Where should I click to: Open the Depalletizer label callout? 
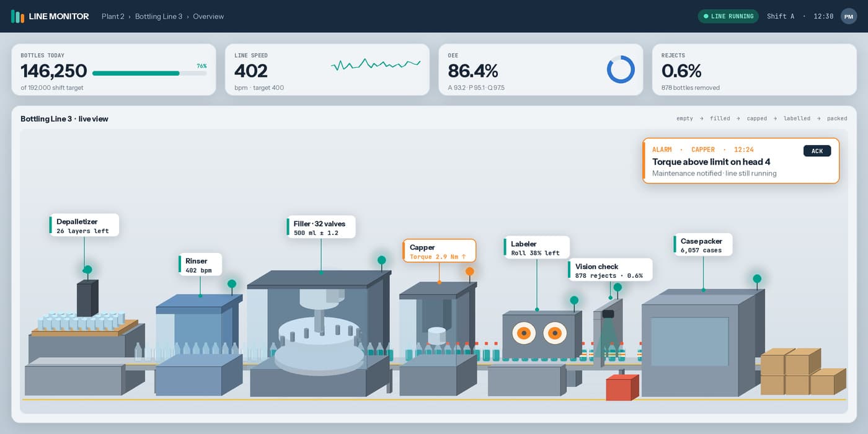point(84,225)
